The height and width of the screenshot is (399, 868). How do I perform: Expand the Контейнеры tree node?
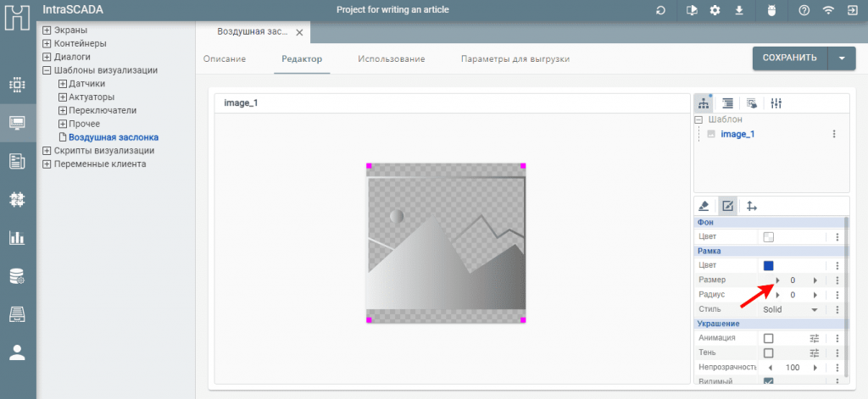47,43
